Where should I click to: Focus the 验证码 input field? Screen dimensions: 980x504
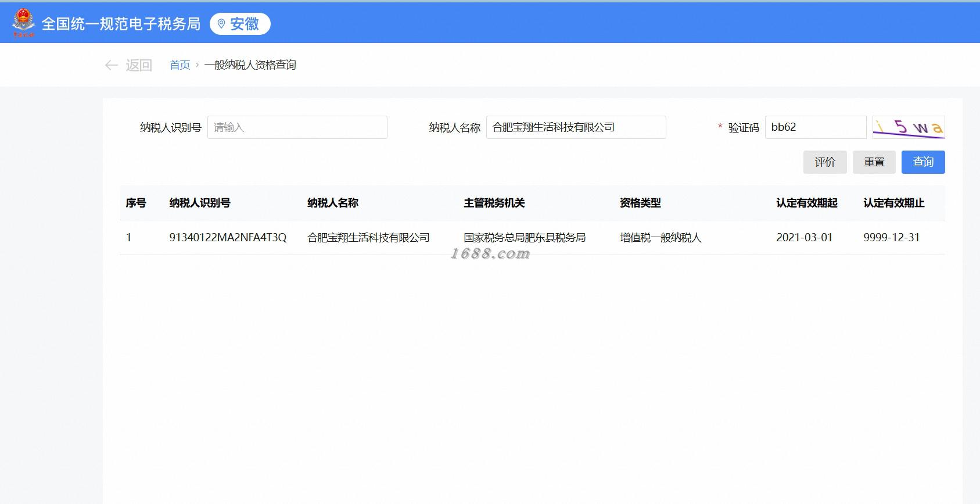[x=816, y=127]
